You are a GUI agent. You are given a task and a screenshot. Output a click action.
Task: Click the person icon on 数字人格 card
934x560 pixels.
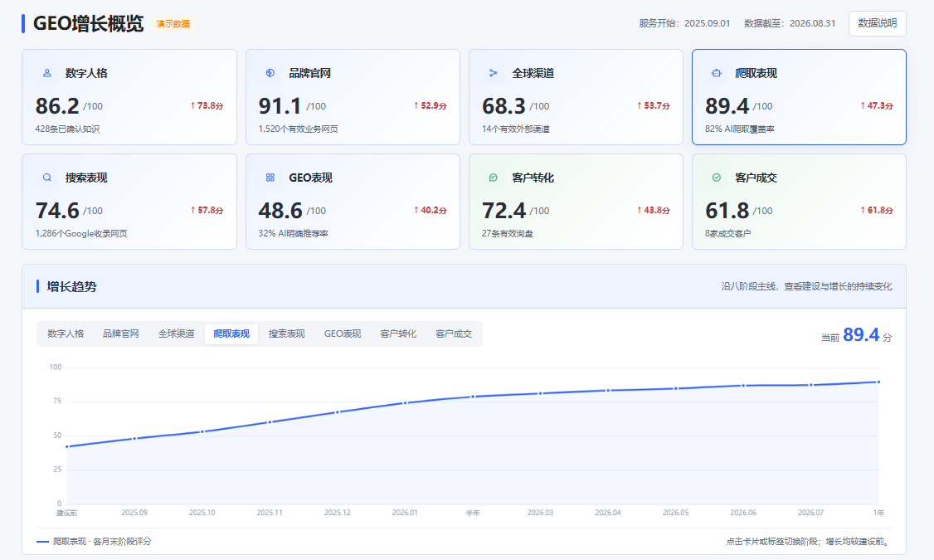47,73
